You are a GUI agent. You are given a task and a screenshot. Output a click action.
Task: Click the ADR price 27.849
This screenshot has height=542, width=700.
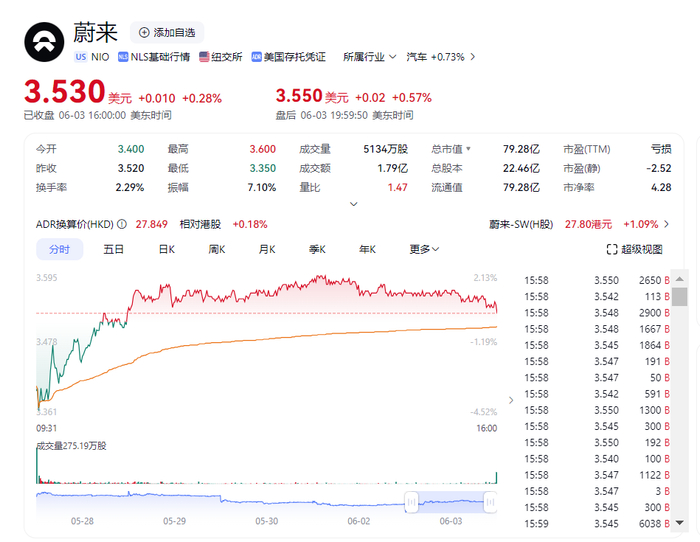click(x=151, y=224)
